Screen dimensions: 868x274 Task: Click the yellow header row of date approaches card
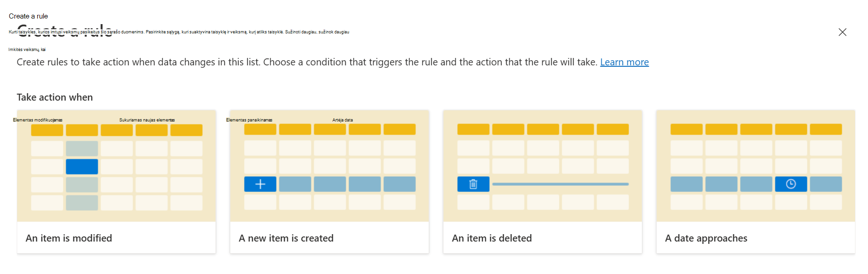(x=756, y=129)
